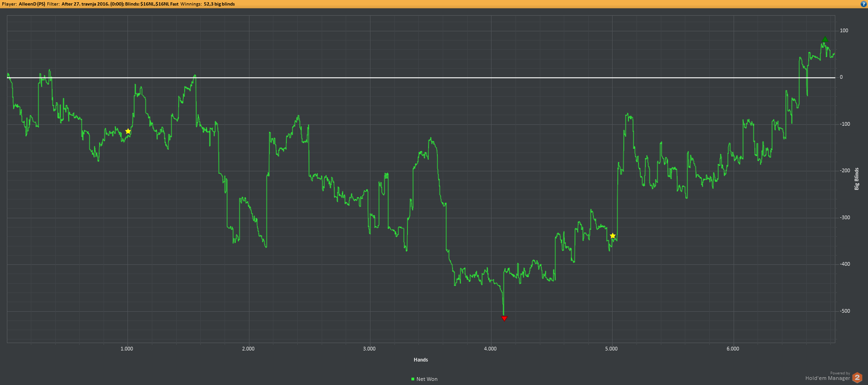868x385 pixels.
Task: Select the green triangle peak marker
Action: tap(825, 40)
